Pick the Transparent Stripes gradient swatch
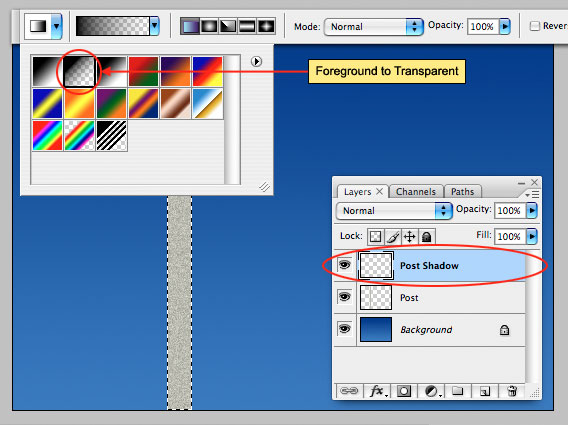Image resolution: width=568 pixels, height=425 pixels. (x=112, y=136)
